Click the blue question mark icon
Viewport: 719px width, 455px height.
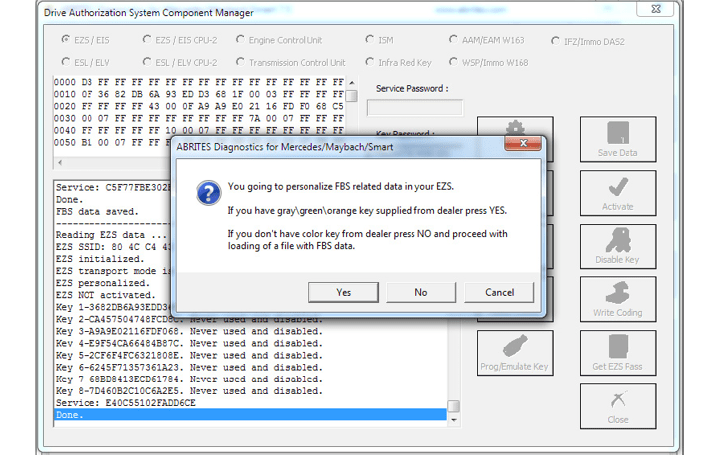click(x=206, y=193)
